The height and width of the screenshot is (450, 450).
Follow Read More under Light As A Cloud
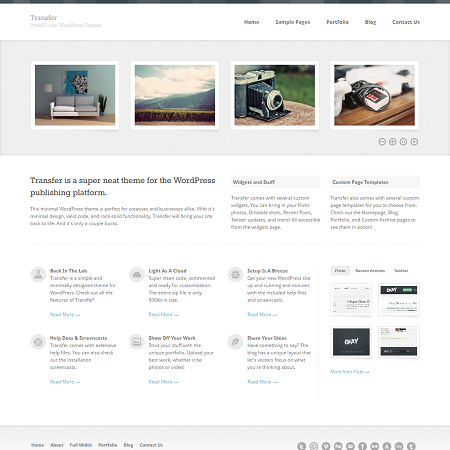[x=164, y=315]
